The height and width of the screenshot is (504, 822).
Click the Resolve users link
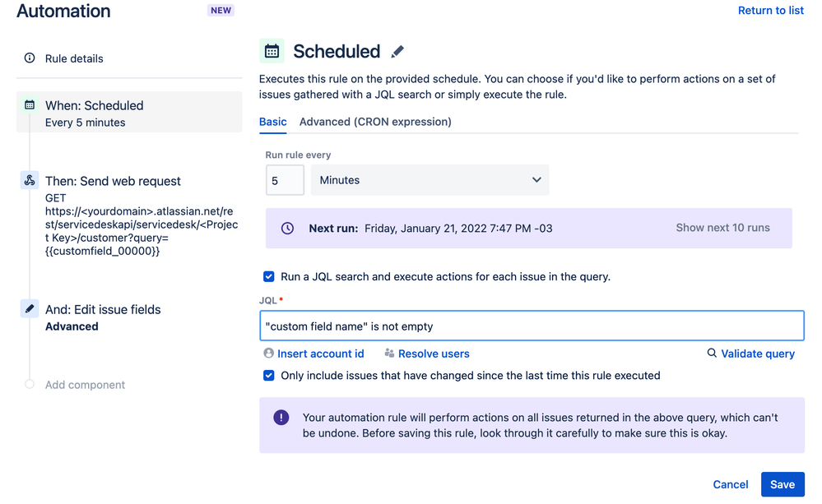[434, 354]
